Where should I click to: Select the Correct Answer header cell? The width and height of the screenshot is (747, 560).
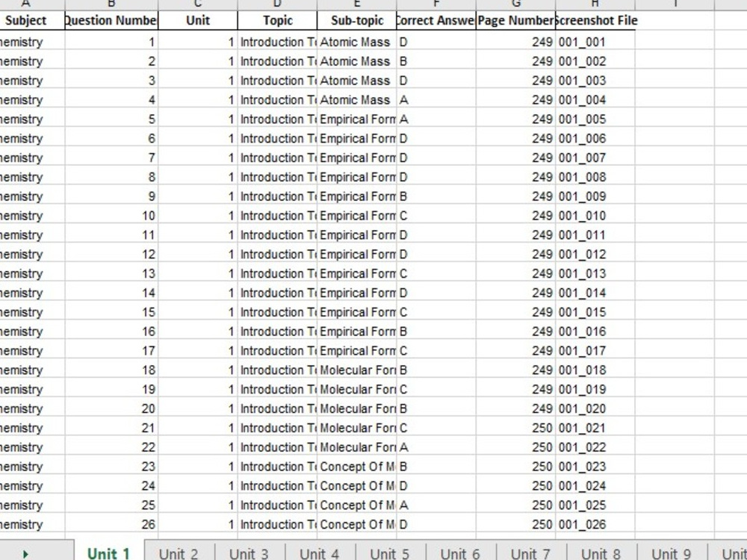(436, 20)
